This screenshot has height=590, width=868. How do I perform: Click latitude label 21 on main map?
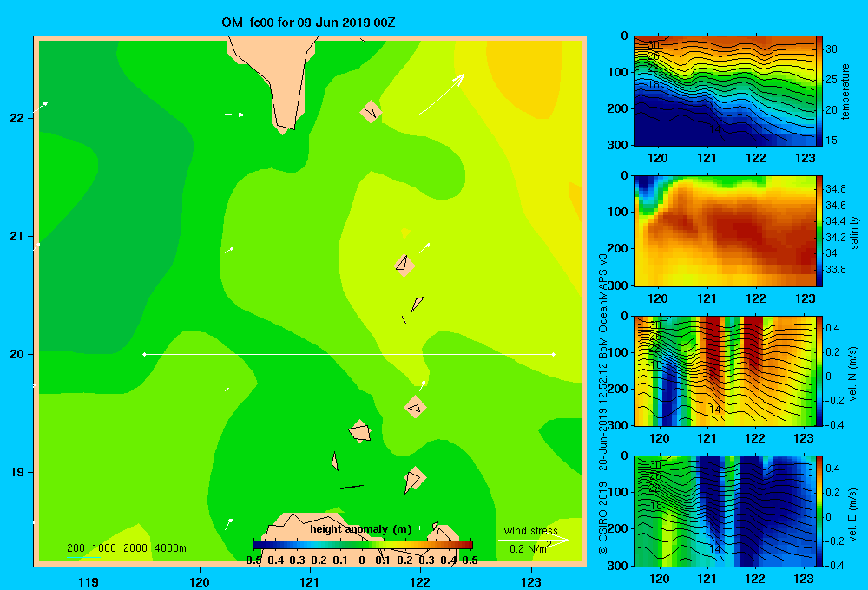[17, 236]
